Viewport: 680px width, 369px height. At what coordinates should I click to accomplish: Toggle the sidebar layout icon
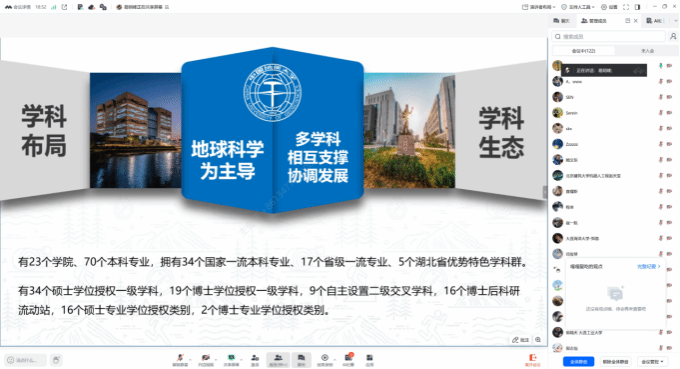pyautogui.click(x=637, y=7)
